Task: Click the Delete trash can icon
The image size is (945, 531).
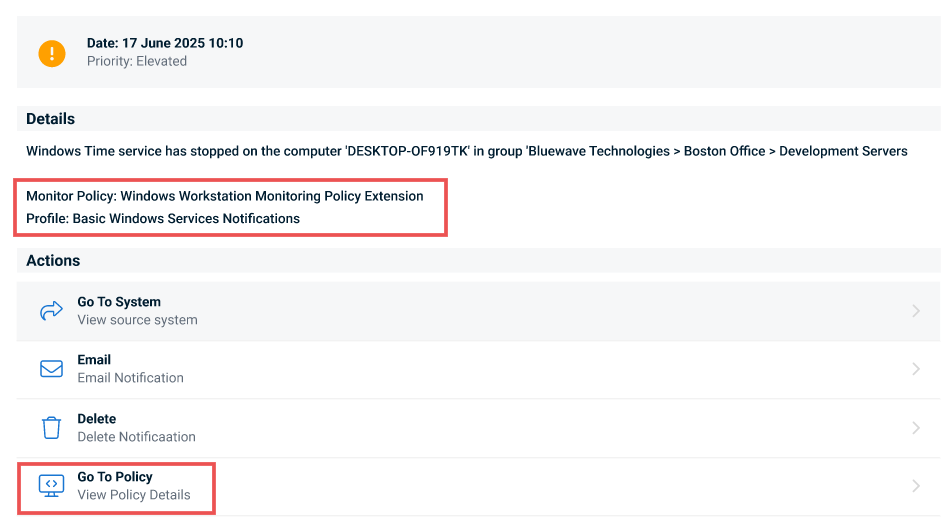Action: [x=51, y=428]
